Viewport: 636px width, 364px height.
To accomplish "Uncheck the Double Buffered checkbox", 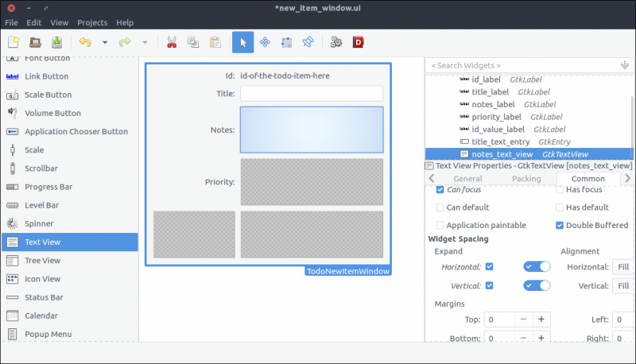I will (560, 226).
